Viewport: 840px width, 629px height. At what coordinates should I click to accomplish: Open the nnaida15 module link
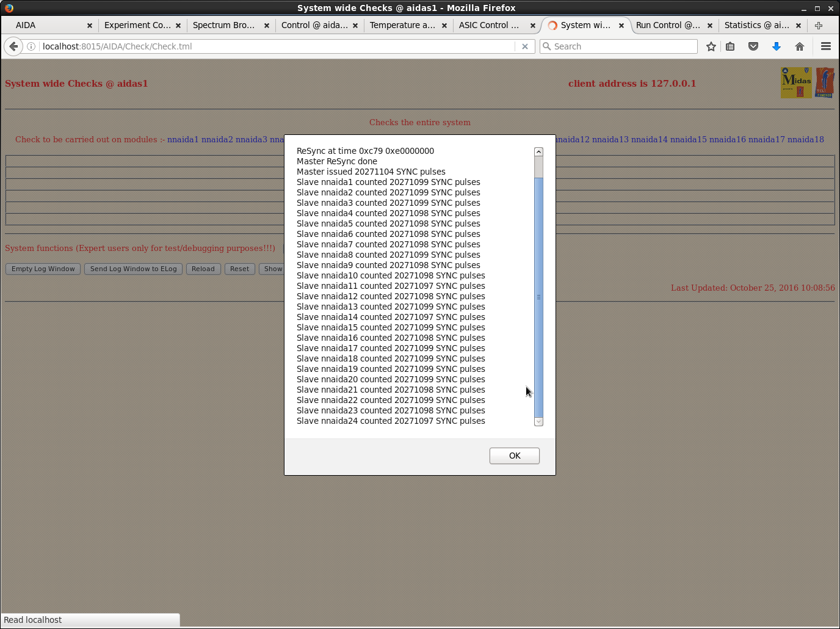689,139
